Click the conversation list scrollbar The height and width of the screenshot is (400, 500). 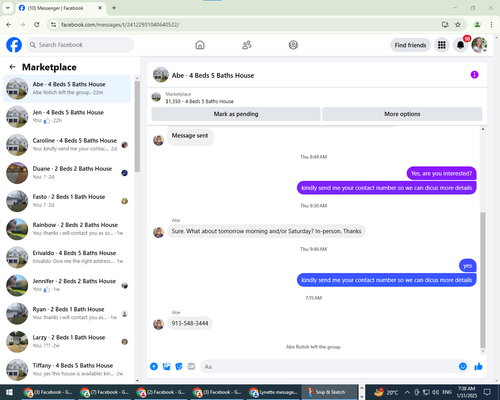[x=137, y=127]
